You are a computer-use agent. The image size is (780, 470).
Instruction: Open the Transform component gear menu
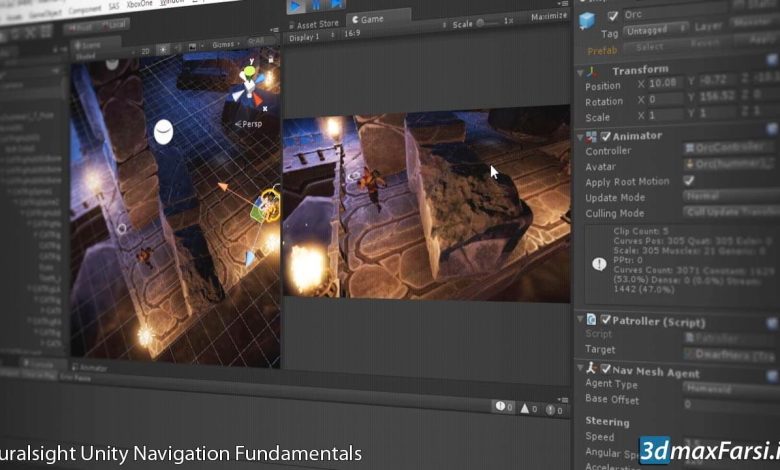772,60
